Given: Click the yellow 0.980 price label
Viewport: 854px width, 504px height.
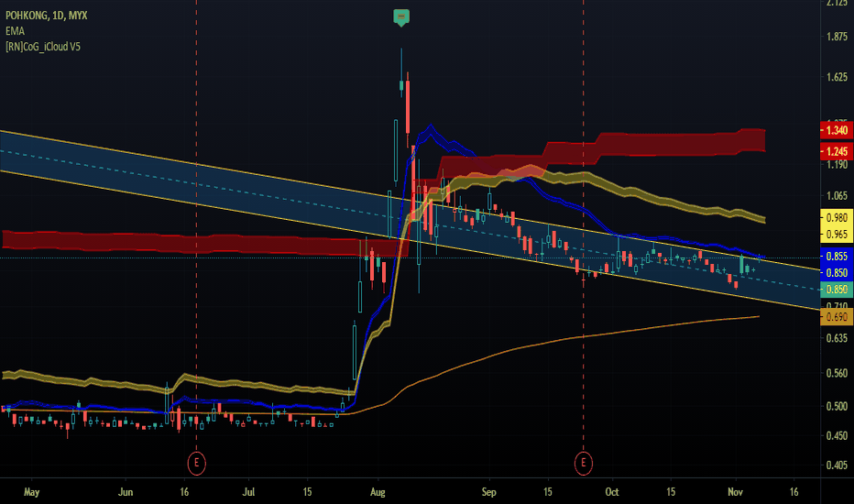Looking at the screenshot, I should pyautogui.click(x=837, y=217).
